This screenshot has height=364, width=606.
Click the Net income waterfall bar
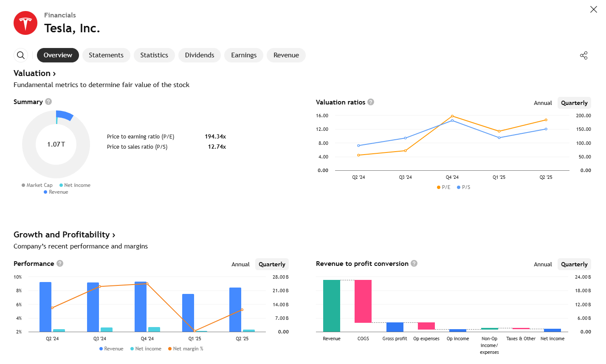(552, 330)
